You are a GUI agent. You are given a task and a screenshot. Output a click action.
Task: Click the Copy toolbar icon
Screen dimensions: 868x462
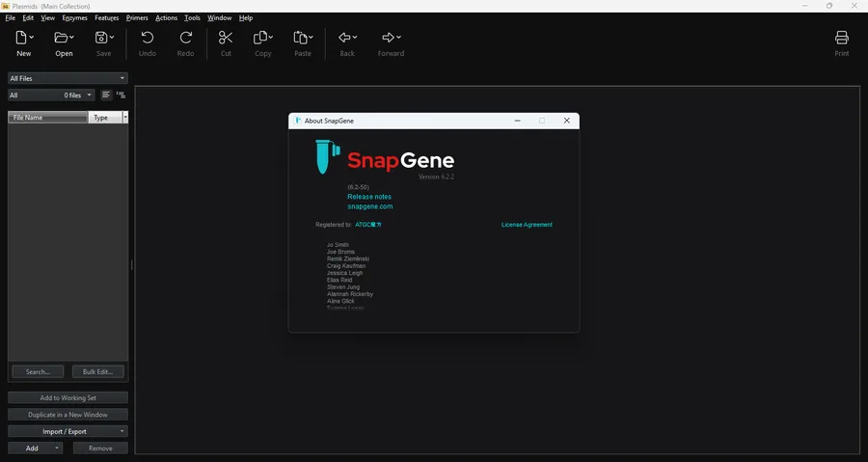point(259,38)
